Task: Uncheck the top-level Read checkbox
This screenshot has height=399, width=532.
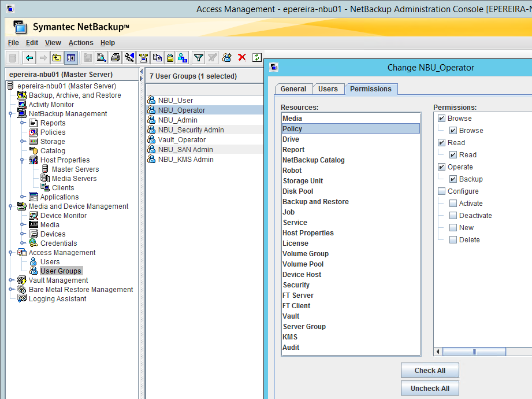Action: tap(441, 143)
